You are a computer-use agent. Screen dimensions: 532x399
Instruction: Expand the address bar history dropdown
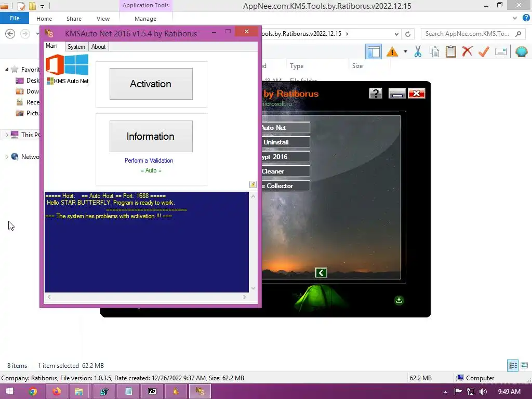[x=396, y=34]
